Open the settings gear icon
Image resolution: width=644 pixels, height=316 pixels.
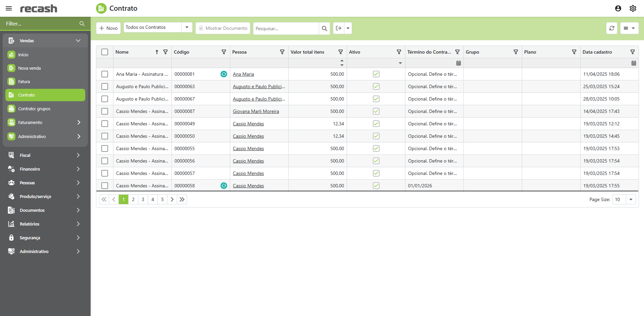click(x=633, y=8)
